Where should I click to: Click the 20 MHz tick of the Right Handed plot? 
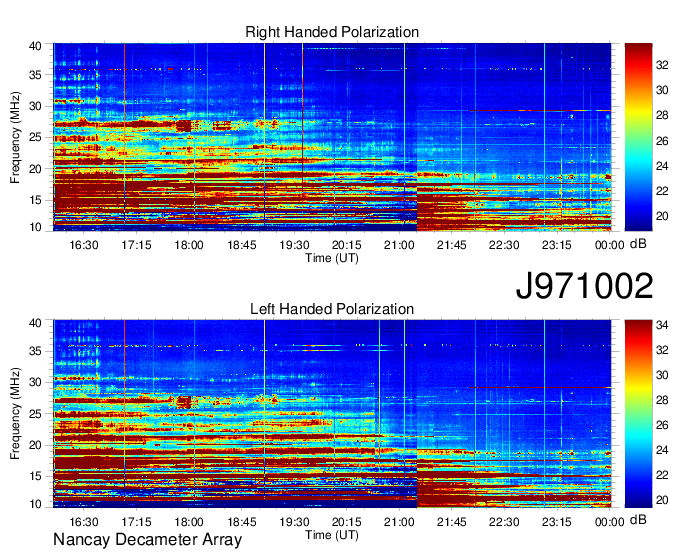click(x=35, y=169)
